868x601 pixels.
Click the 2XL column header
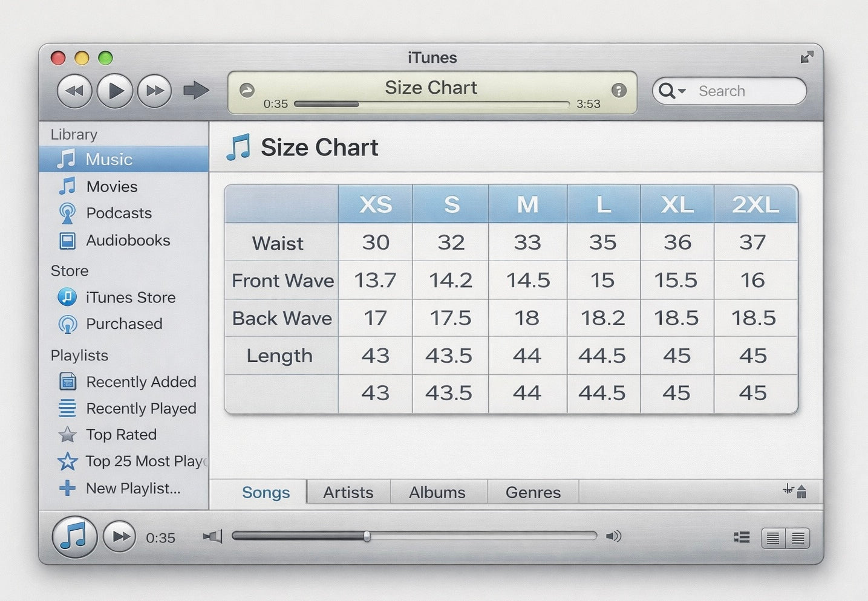tap(755, 204)
